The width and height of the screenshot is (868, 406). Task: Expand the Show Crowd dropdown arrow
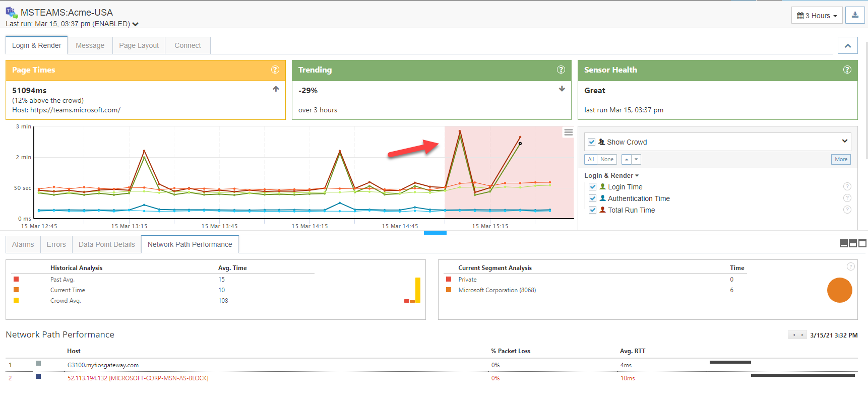pos(845,141)
